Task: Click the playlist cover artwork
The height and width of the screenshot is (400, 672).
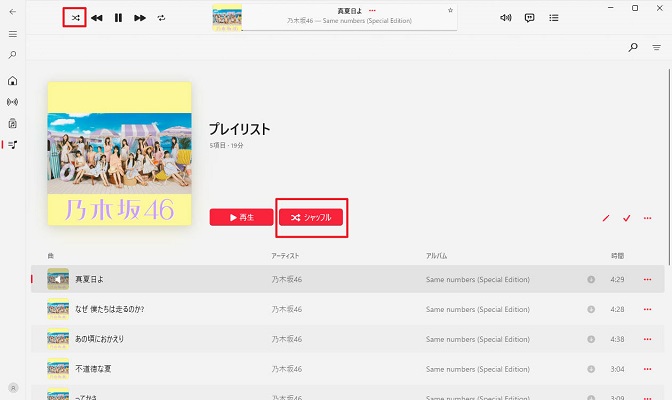Action: (x=120, y=153)
